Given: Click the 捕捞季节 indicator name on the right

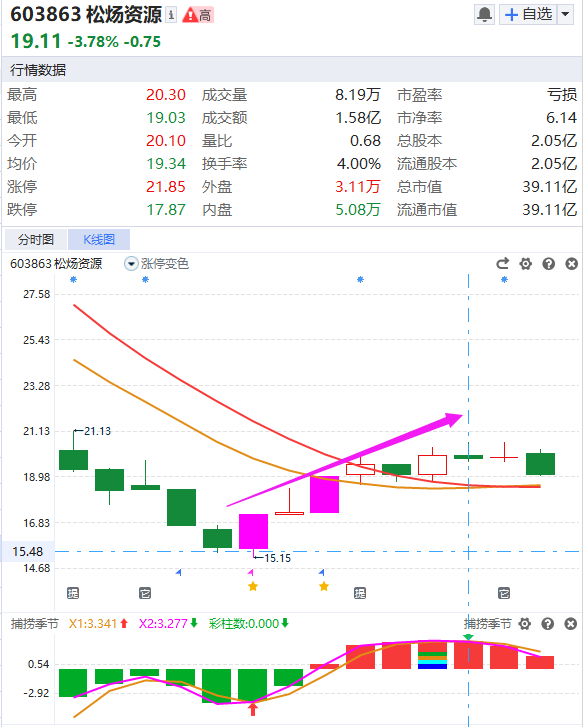Looking at the screenshot, I should (x=487, y=624).
